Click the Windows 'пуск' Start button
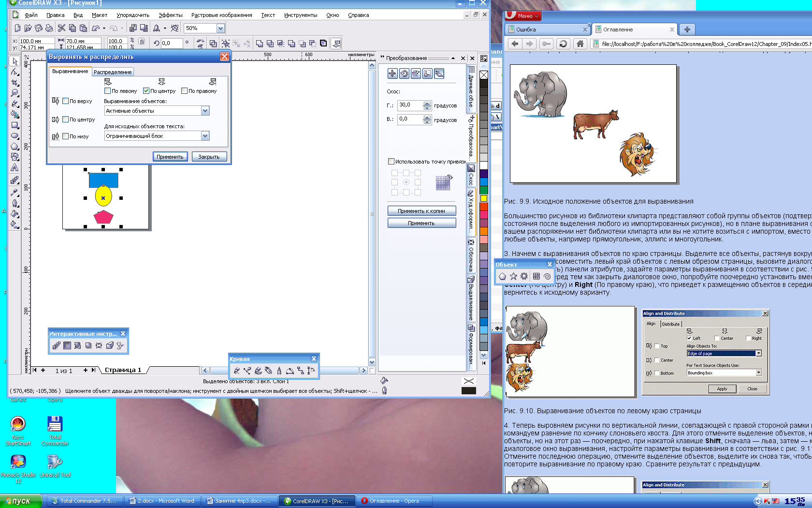 point(20,501)
